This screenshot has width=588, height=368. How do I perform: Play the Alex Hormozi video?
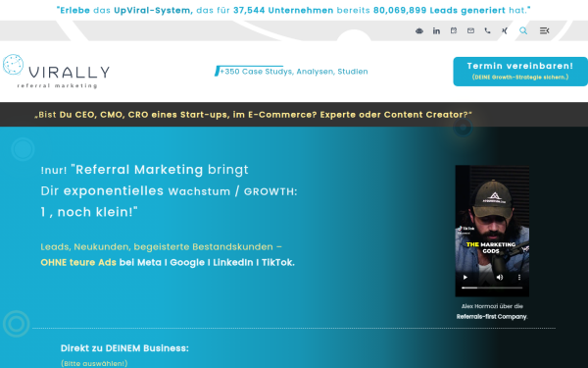[x=465, y=277]
